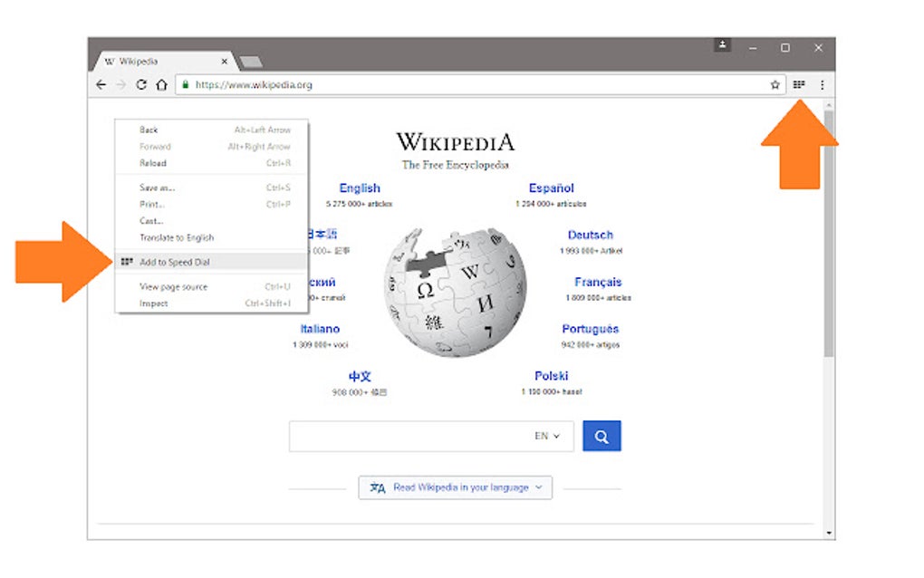Click the vertical scrollbar thumb
Viewport: 924px width, 578px height.
click(x=829, y=233)
